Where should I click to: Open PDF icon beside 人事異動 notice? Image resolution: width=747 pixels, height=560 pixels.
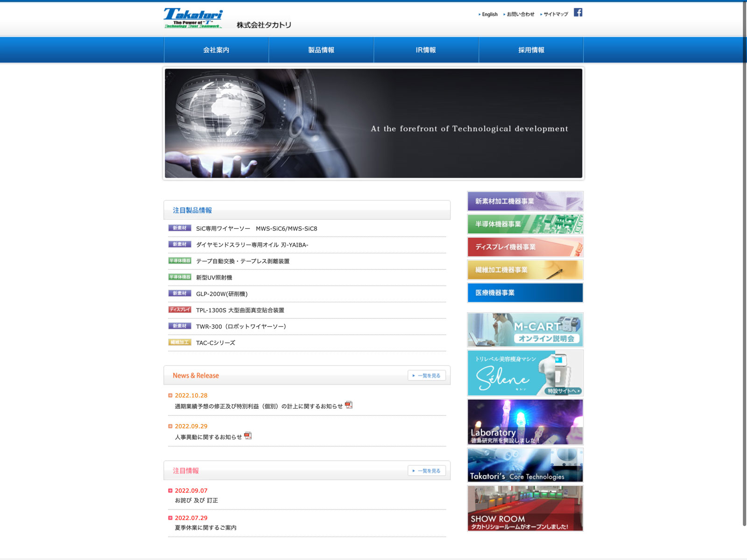point(248,436)
